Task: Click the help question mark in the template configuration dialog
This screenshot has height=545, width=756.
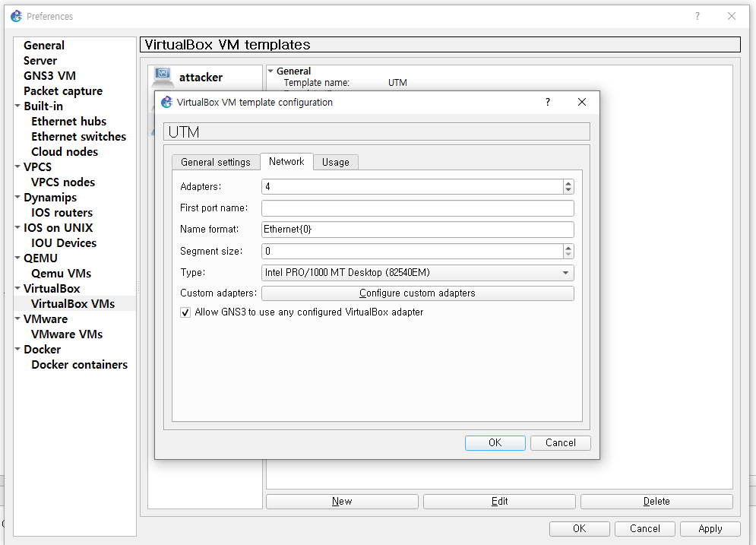Action: coord(548,103)
